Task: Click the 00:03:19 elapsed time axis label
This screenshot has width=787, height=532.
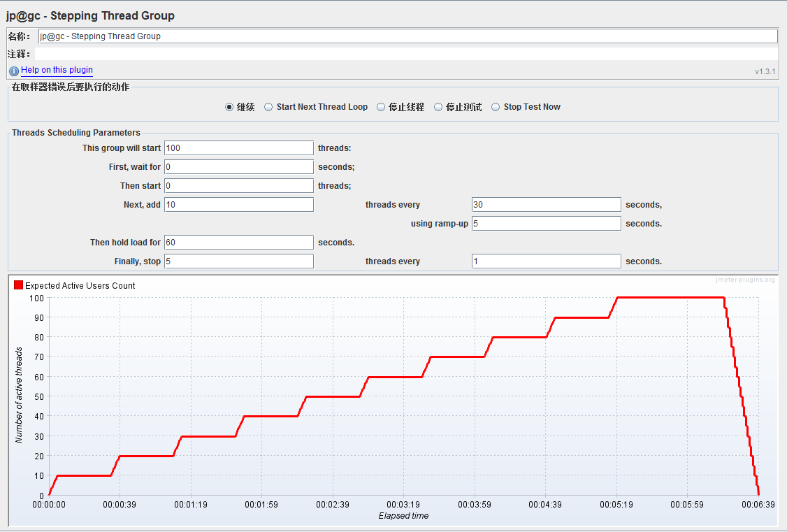Action: pos(403,505)
